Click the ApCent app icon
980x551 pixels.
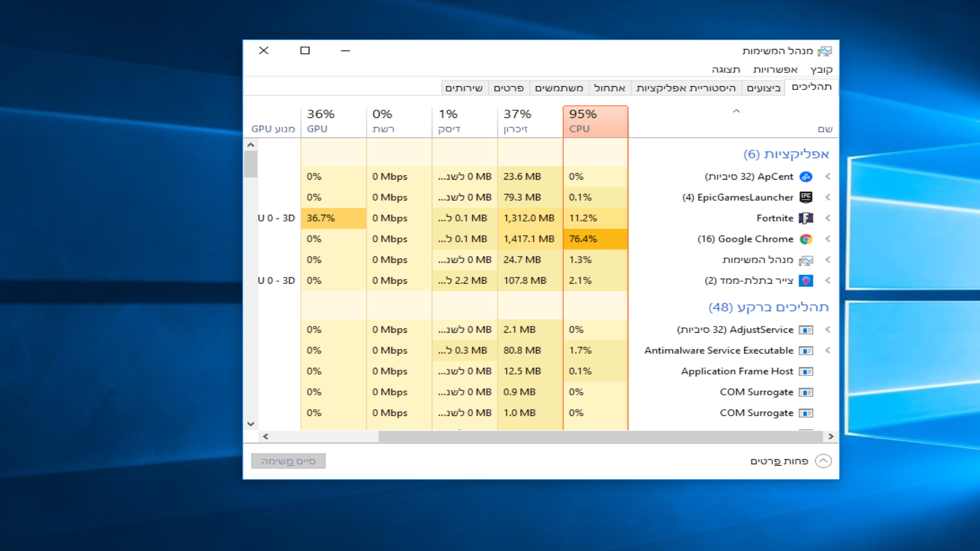click(806, 177)
